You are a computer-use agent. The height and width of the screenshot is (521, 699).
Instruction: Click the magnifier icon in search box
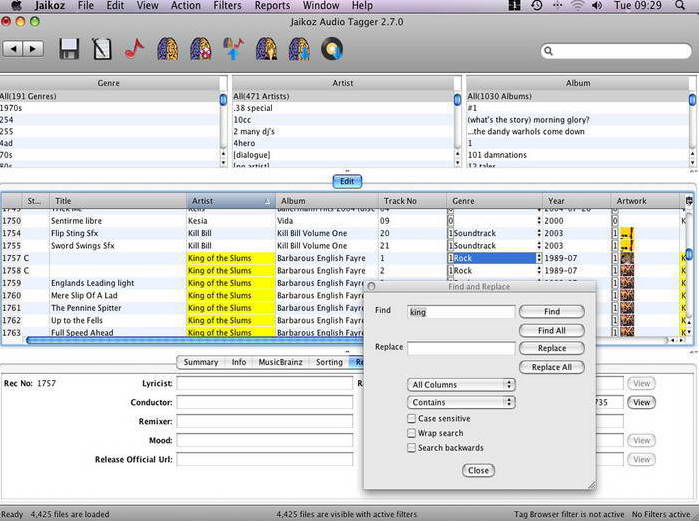(549, 51)
